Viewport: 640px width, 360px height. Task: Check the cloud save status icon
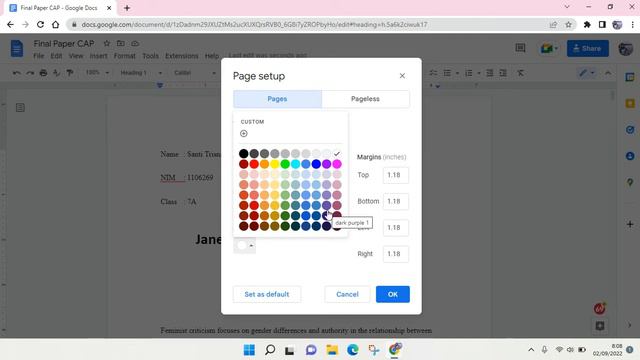(135, 43)
